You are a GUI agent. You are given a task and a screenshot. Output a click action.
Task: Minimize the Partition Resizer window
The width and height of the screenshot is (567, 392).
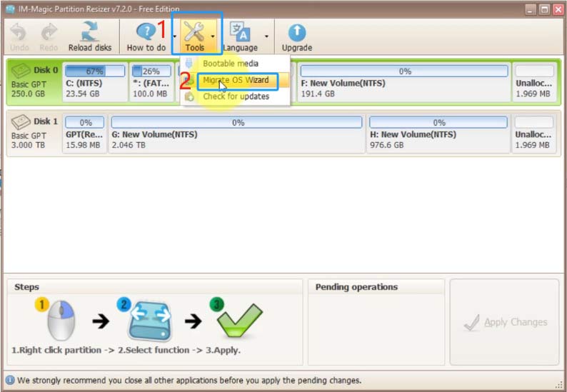pyautogui.click(x=530, y=9)
